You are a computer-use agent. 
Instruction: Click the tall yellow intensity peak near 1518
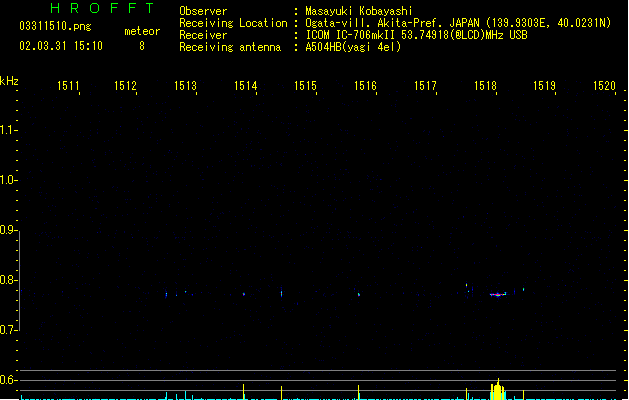pyautogui.click(x=498, y=390)
